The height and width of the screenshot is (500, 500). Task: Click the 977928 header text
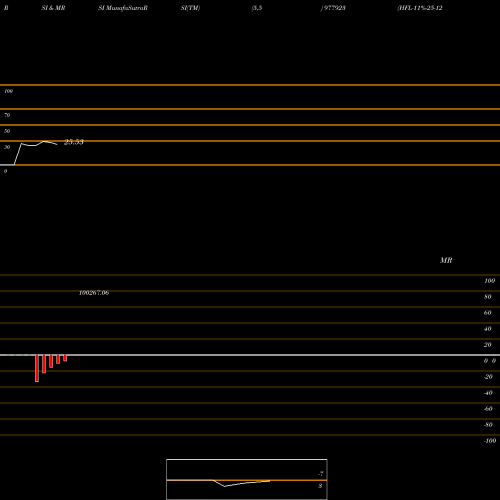(333, 8)
